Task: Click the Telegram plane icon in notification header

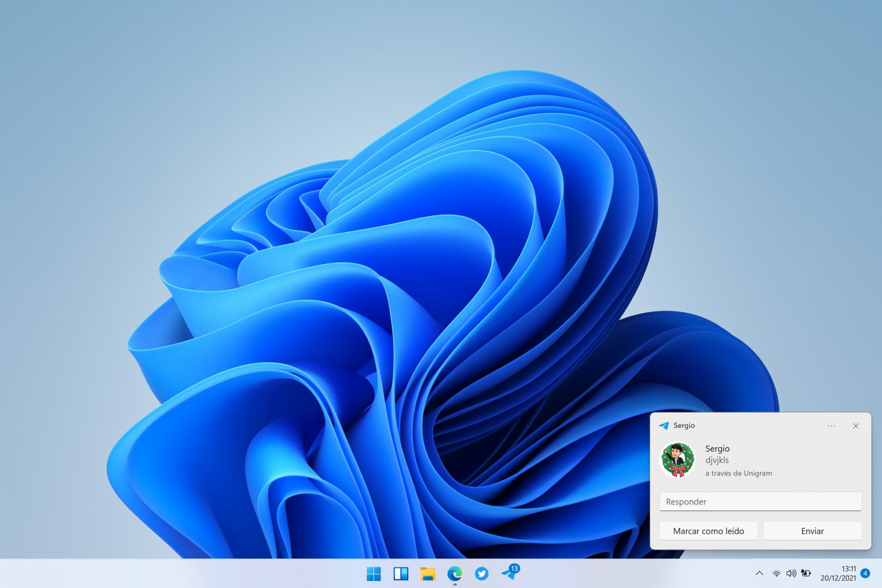Action: [x=664, y=426]
